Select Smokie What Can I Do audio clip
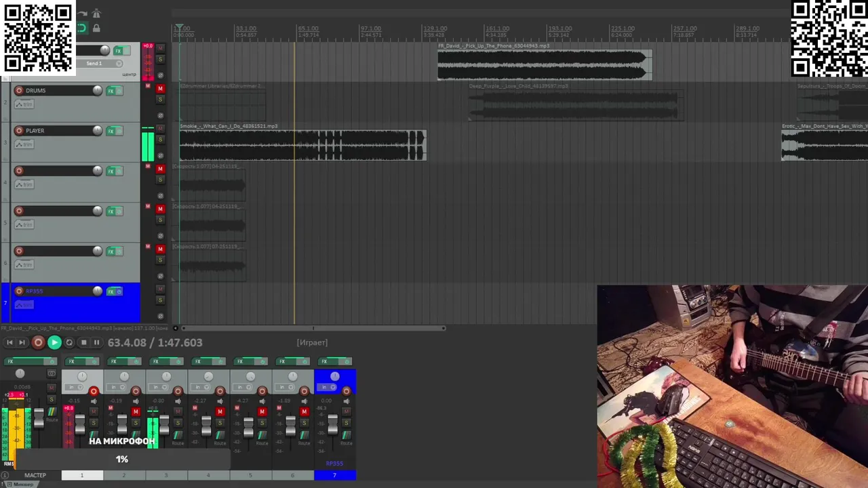 coord(302,145)
